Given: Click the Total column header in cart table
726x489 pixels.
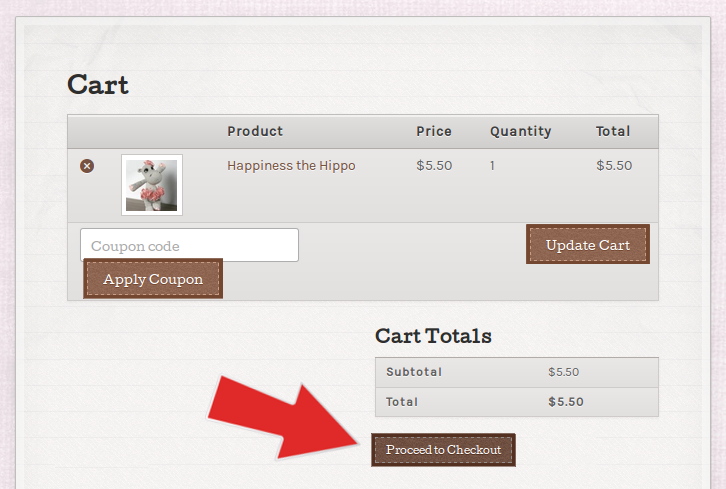Looking at the screenshot, I should click(x=613, y=132).
